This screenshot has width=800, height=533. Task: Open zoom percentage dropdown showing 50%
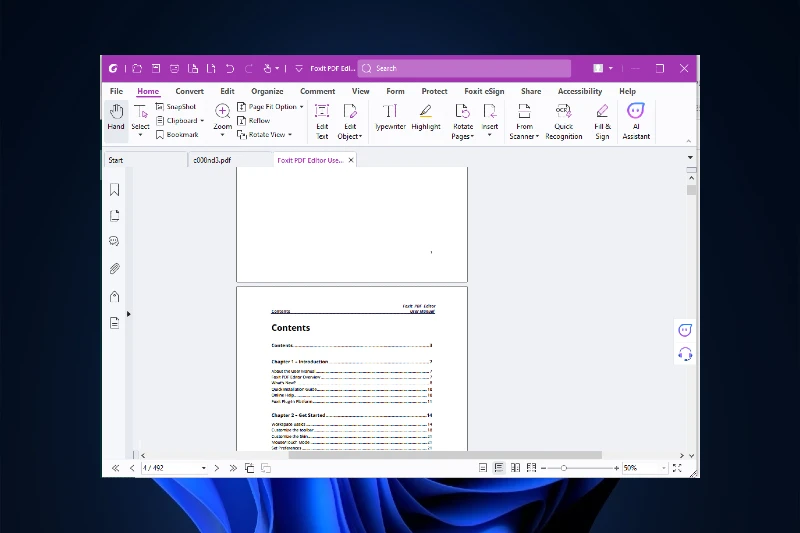664,468
